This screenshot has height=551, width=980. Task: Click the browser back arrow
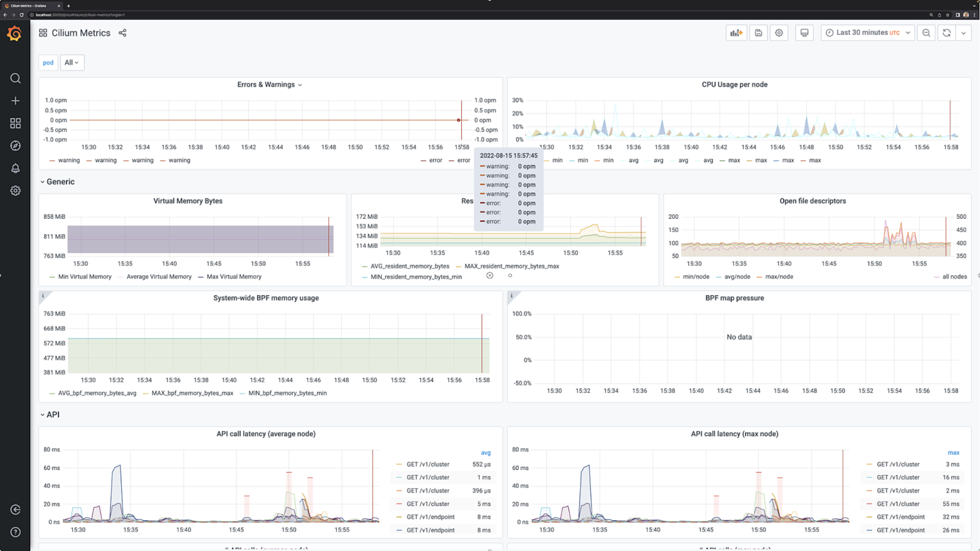click(6, 15)
